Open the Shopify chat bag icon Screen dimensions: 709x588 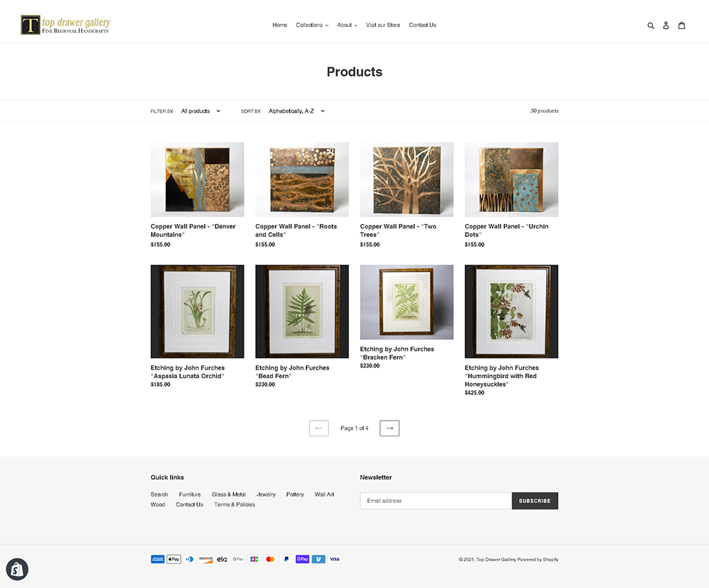click(17, 569)
